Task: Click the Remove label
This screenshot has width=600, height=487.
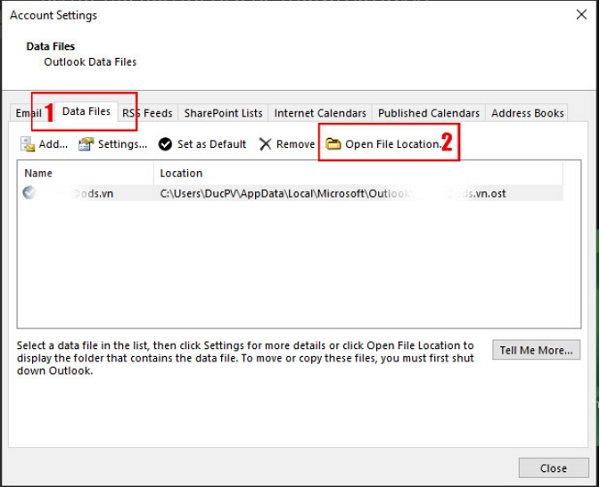Action: coord(295,144)
